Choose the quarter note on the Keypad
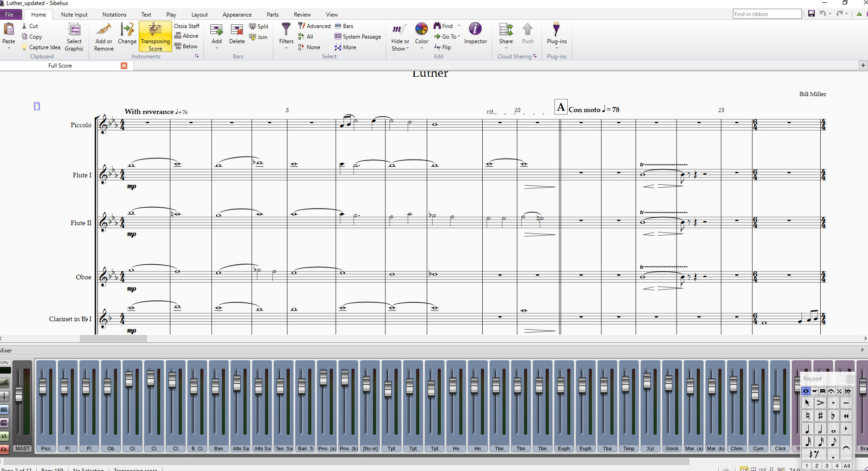The image size is (868, 471). tap(807, 429)
